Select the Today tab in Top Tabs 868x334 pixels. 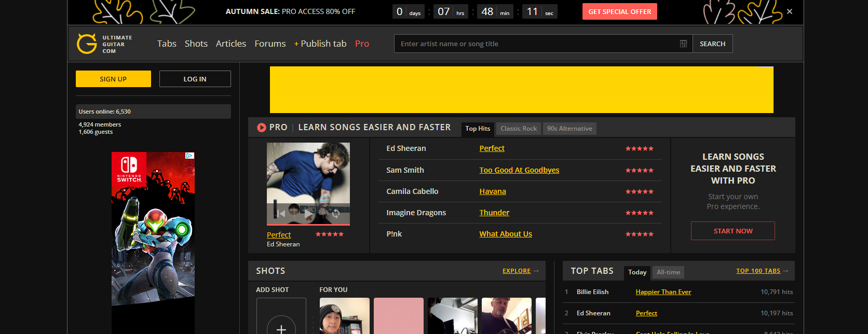(638, 272)
